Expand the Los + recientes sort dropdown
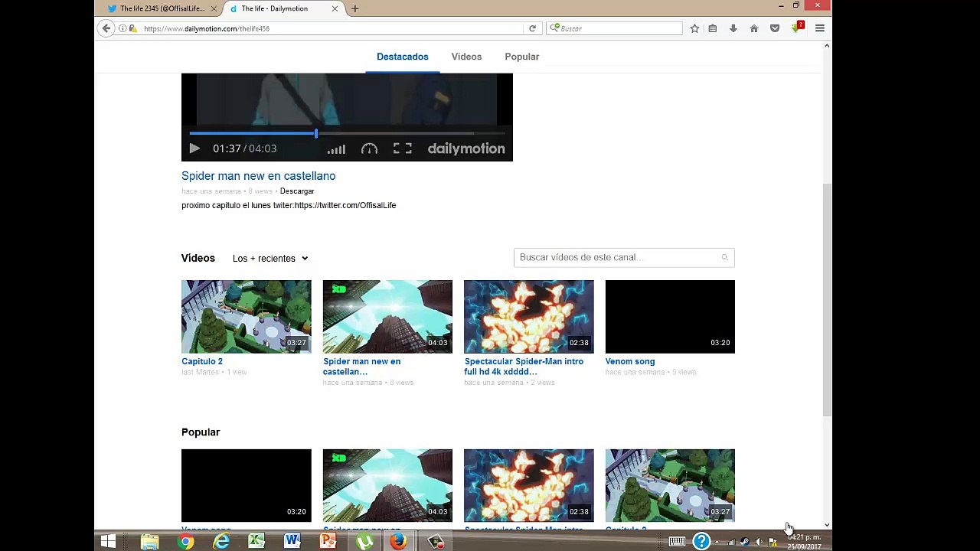 (270, 259)
